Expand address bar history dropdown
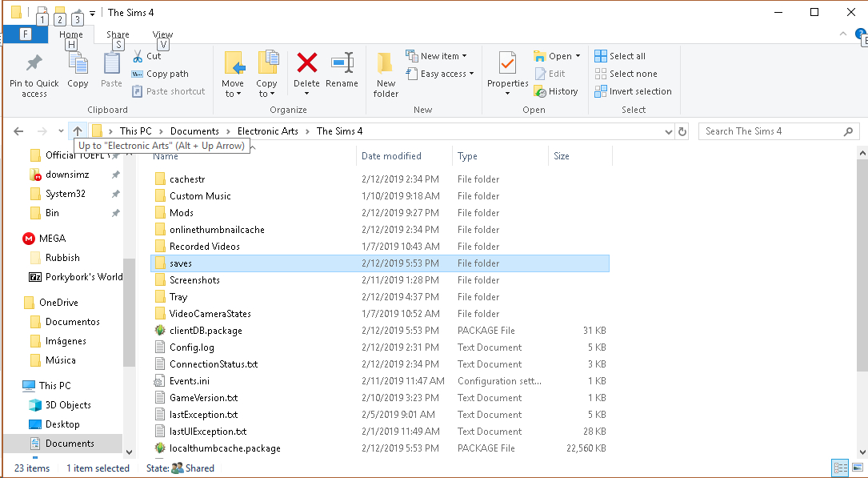The image size is (868, 478). click(668, 131)
